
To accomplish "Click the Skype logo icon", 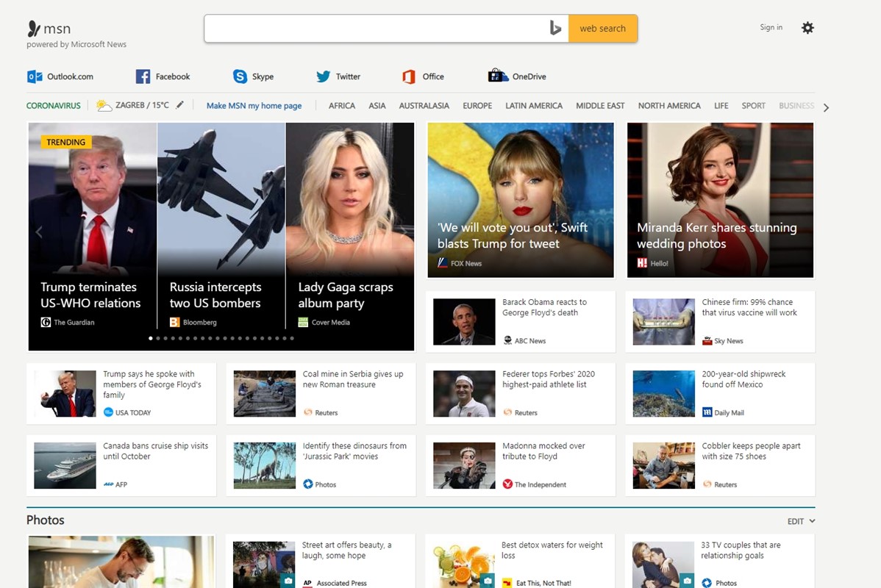I will point(240,76).
